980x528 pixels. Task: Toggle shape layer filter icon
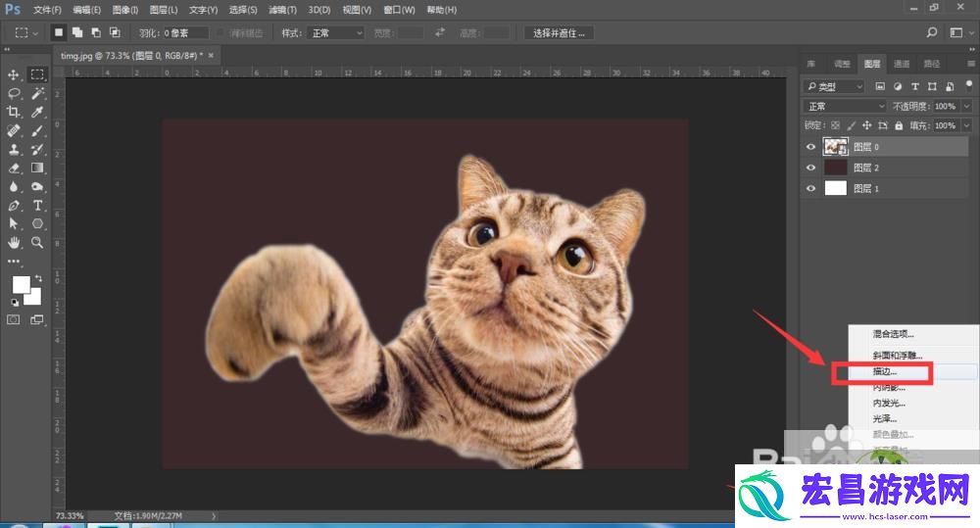933,87
